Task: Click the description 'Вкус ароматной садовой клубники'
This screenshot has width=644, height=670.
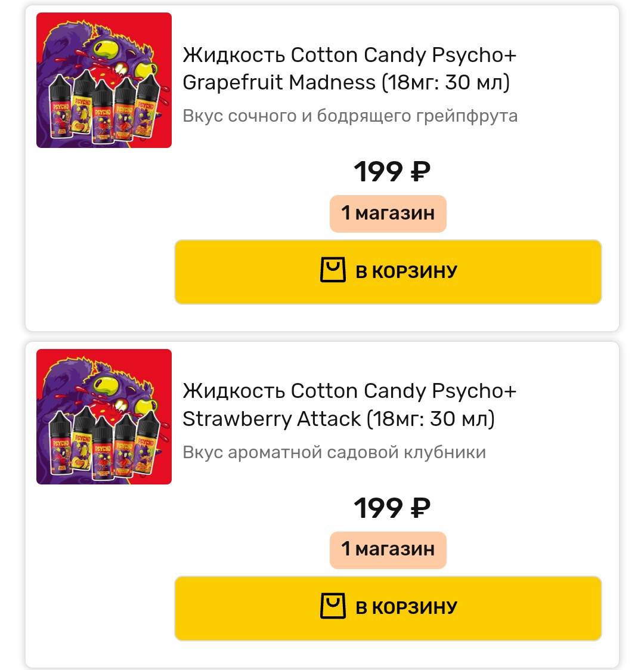Action: [334, 452]
